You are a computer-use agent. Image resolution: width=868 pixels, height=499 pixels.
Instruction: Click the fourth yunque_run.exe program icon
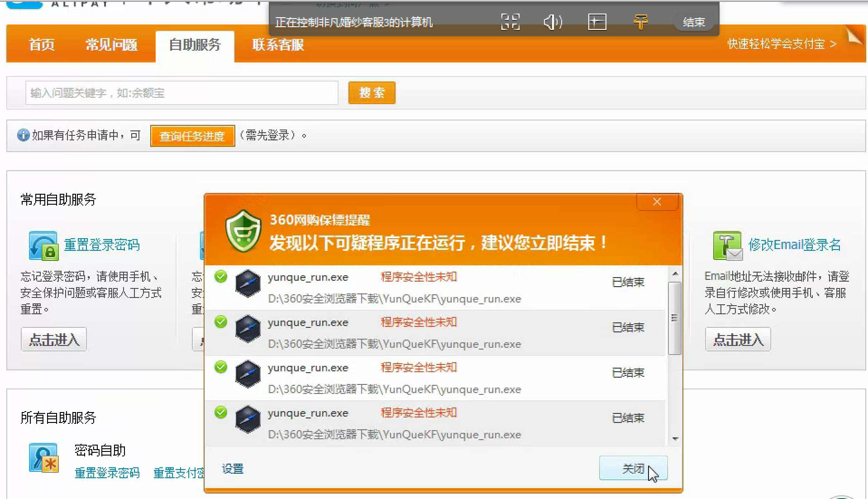click(x=248, y=419)
